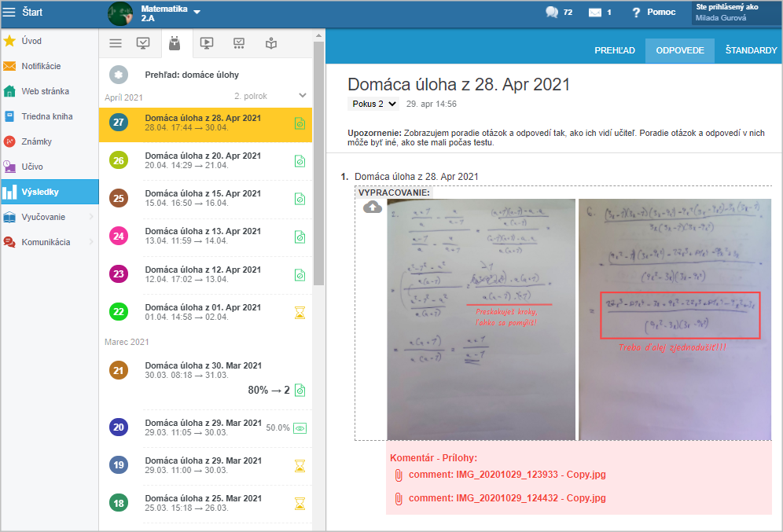
Task: Select the monitor with checkmark icon
Action: (143, 44)
